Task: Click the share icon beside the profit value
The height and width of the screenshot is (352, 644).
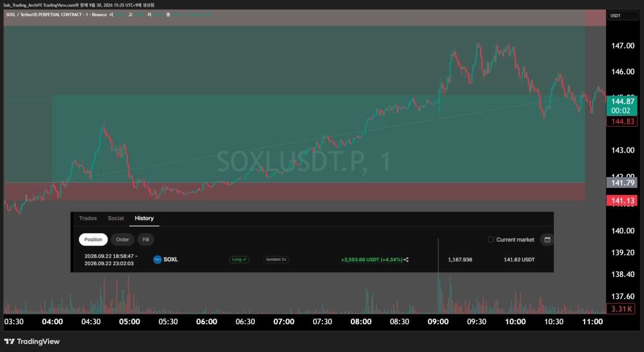Action: pyautogui.click(x=407, y=259)
